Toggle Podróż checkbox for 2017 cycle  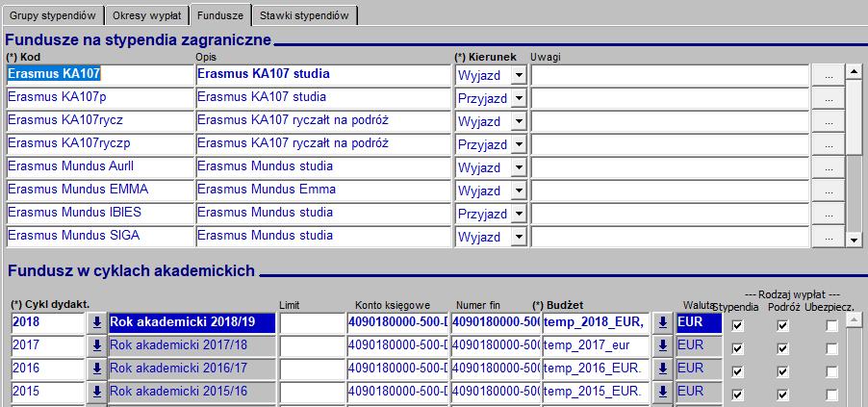tap(781, 348)
